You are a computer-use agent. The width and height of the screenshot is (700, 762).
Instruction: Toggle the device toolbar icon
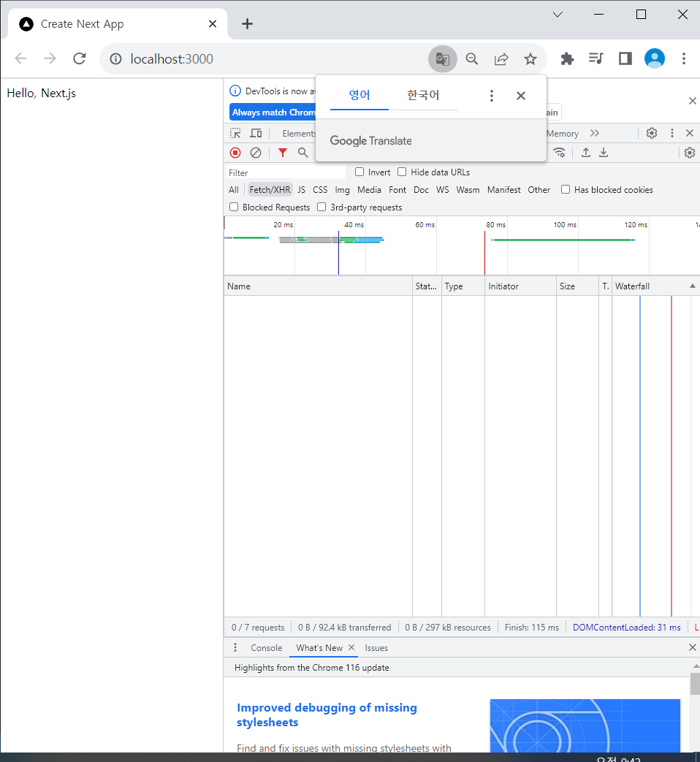point(256,133)
